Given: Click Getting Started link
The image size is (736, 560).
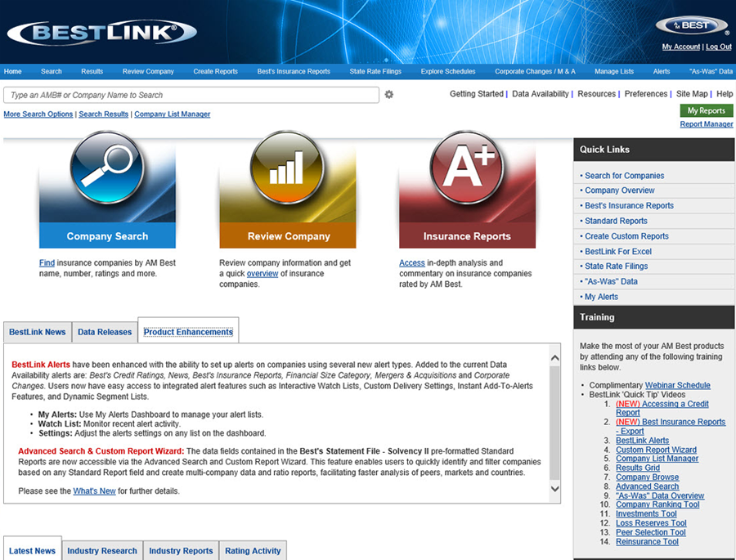Looking at the screenshot, I should [477, 94].
